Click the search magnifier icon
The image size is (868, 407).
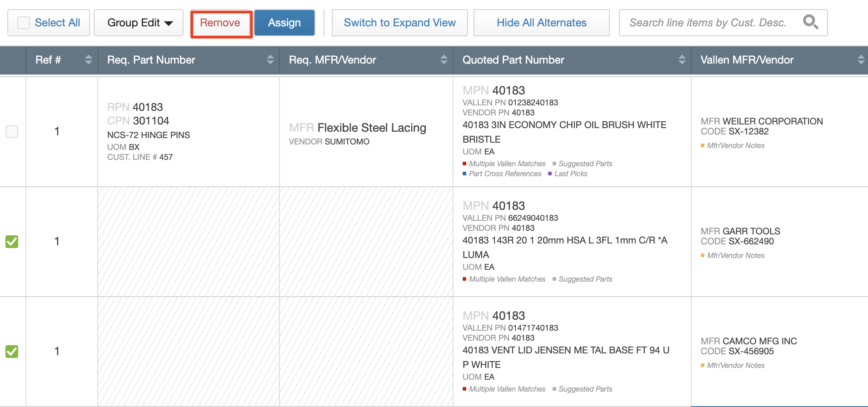pos(810,22)
